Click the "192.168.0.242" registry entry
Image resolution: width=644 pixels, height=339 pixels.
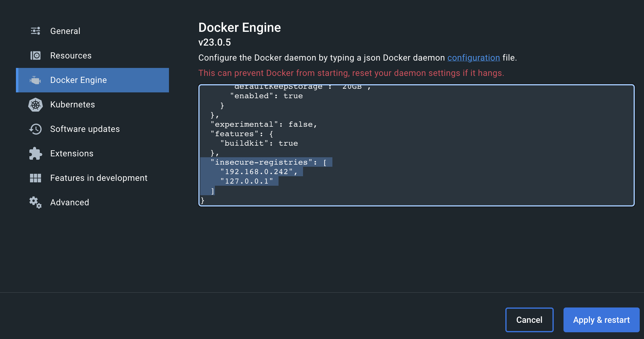(259, 172)
